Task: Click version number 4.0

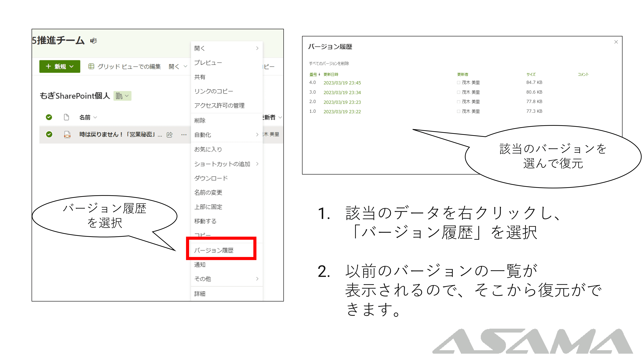Action: click(312, 82)
